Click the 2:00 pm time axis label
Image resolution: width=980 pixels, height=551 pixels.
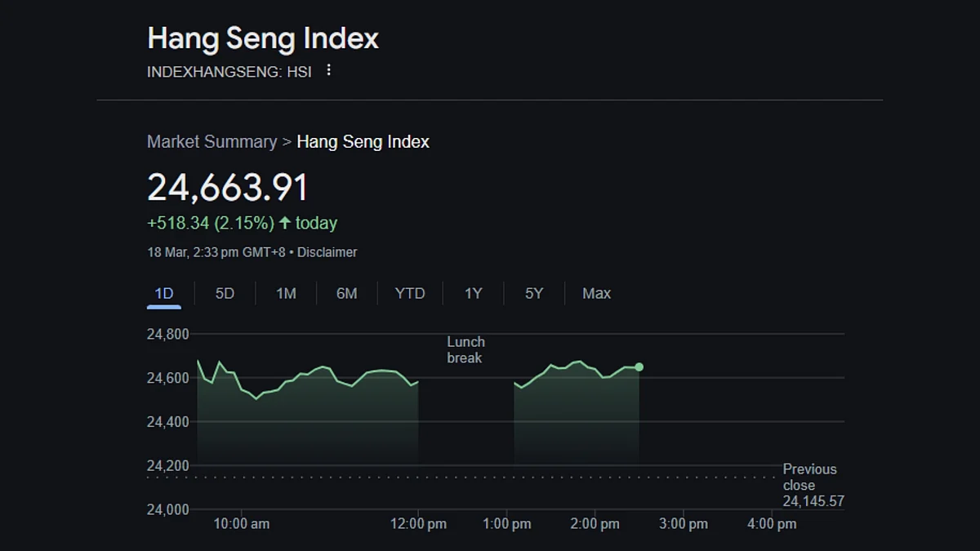tap(595, 524)
